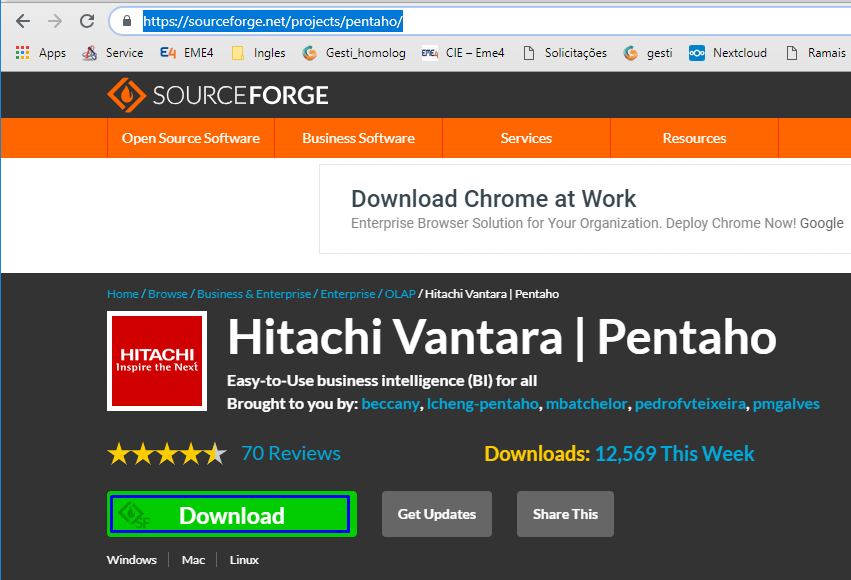Click the Solicitações bookmark page icon

(x=529, y=53)
